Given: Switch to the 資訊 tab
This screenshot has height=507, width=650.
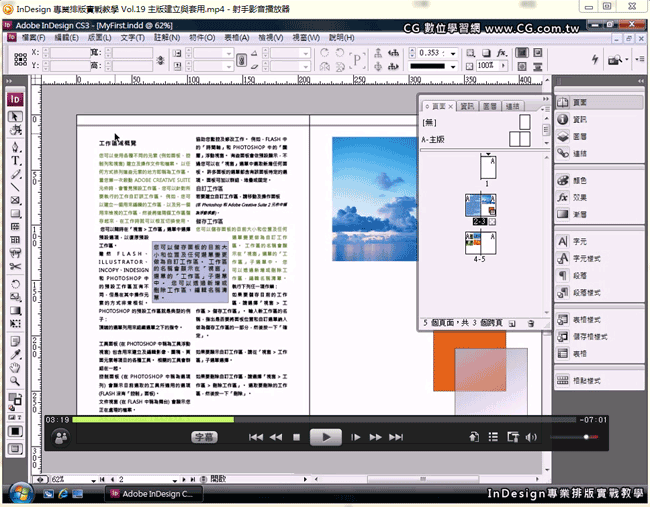Looking at the screenshot, I should pyautogui.click(x=467, y=107).
